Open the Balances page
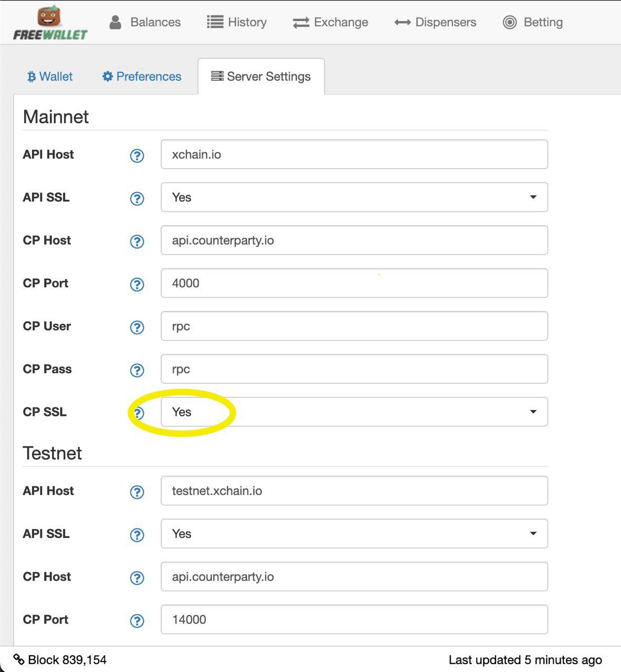 tap(145, 22)
